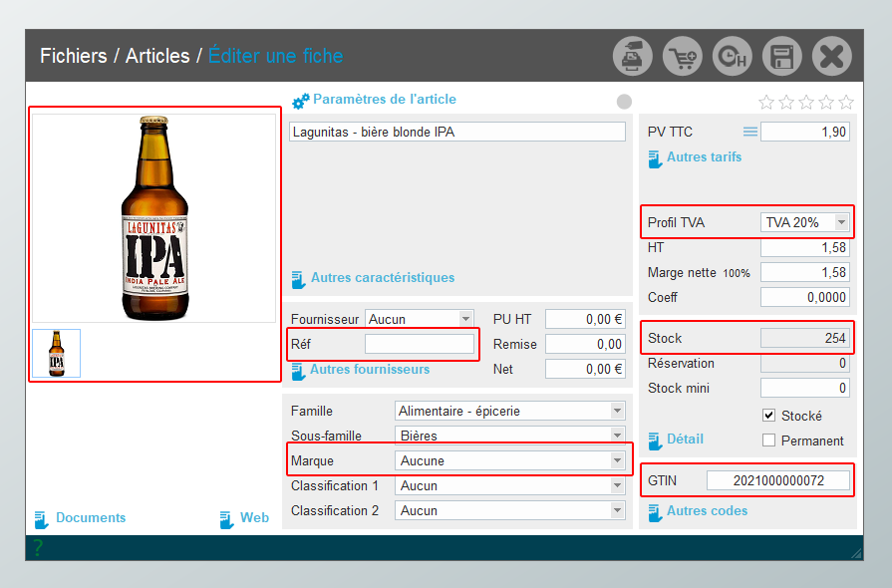Enable the Permanent checkbox
Screen dimensions: 892x588
[768, 441]
